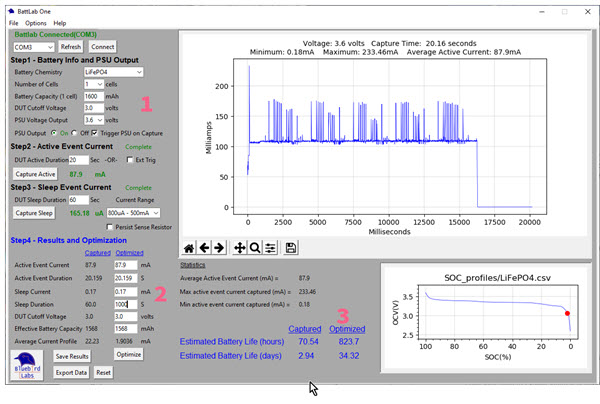600x404 pixels.
Task: Click captured battery life hours '70.54'
Action: [308, 341]
